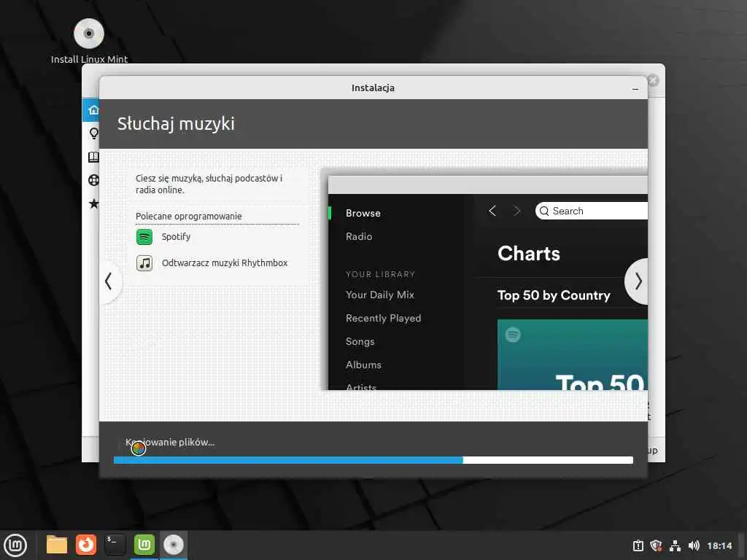Click the 'Słuchaj muzyki' slide title

pos(176,124)
